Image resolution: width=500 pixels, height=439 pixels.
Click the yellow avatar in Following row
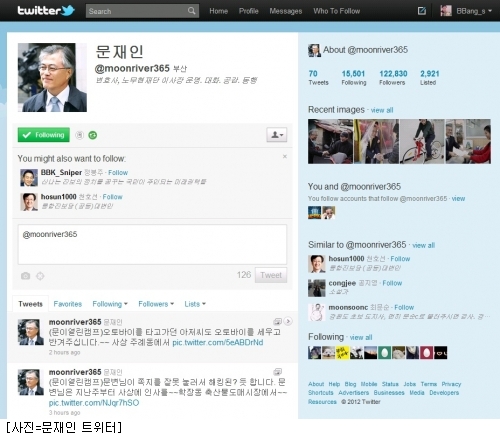pyautogui.click(x=342, y=353)
